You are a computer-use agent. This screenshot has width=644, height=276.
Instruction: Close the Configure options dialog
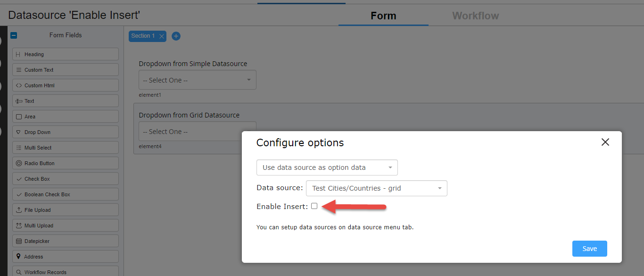click(x=605, y=142)
